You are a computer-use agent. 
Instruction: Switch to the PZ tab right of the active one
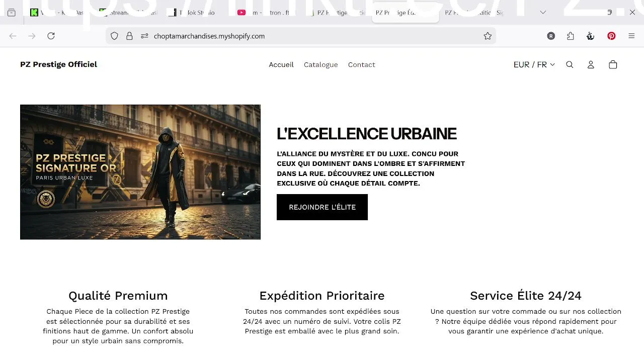click(474, 13)
